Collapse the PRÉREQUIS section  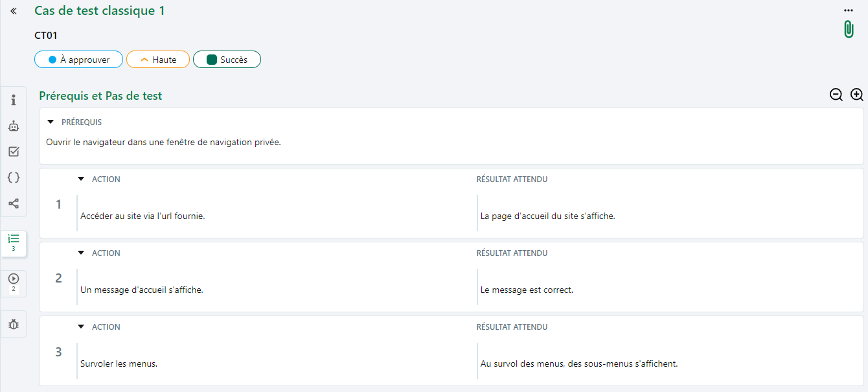tap(51, 122)
